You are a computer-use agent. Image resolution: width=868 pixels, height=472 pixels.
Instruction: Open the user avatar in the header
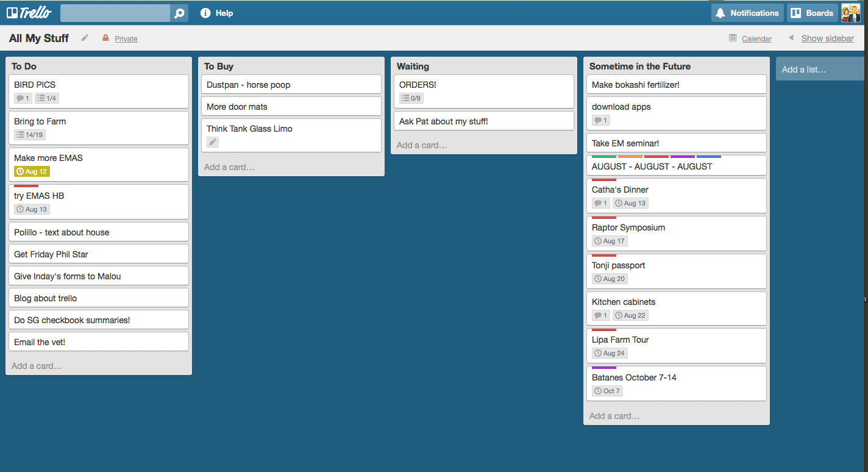click(x=850, y=13)
